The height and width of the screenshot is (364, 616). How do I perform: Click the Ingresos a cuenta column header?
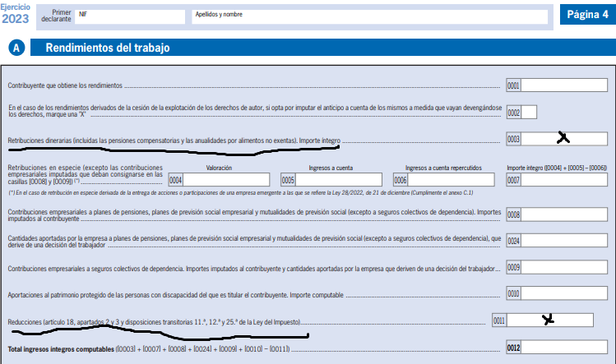click(331, 168)
